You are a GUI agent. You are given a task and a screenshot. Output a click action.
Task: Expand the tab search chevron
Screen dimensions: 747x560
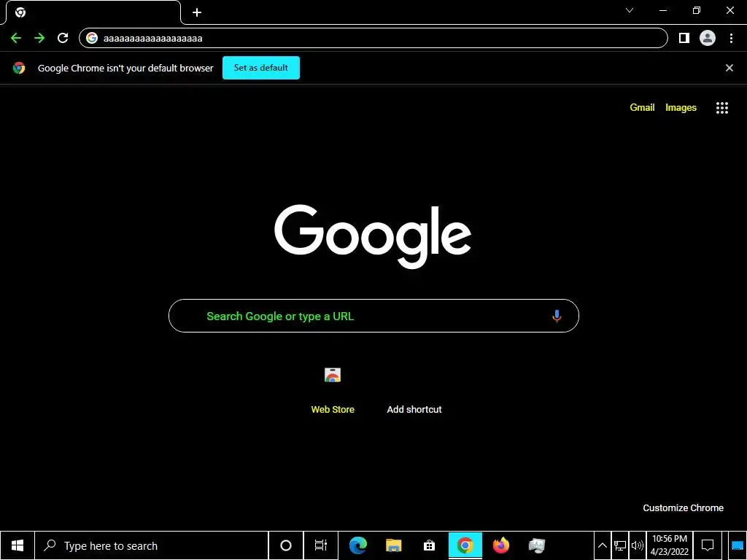[x=630, y=10]
